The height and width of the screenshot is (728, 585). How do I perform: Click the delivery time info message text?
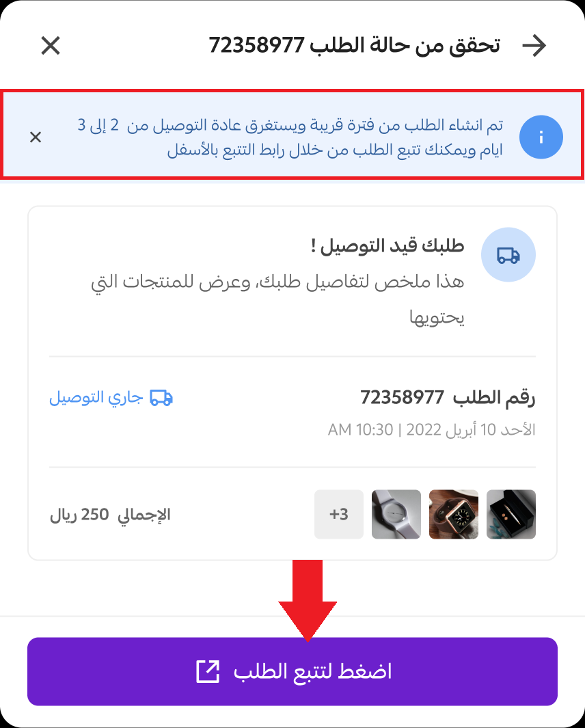coord(290,137)
